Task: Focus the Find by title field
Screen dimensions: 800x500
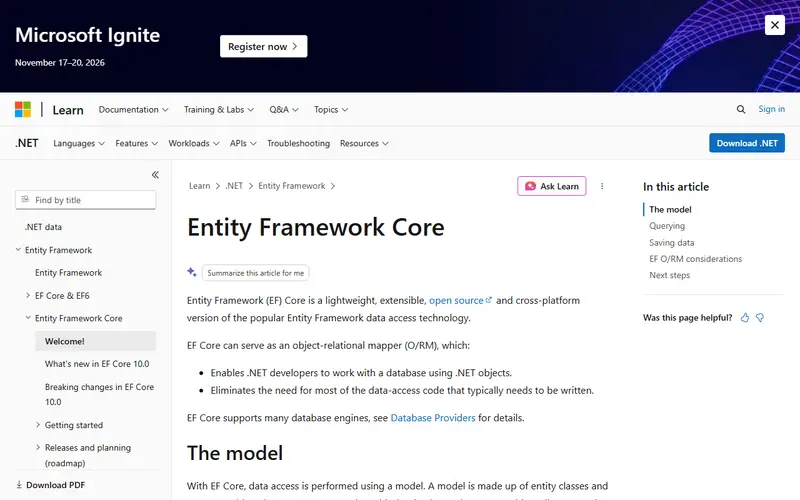Action: tap(86, 200)
